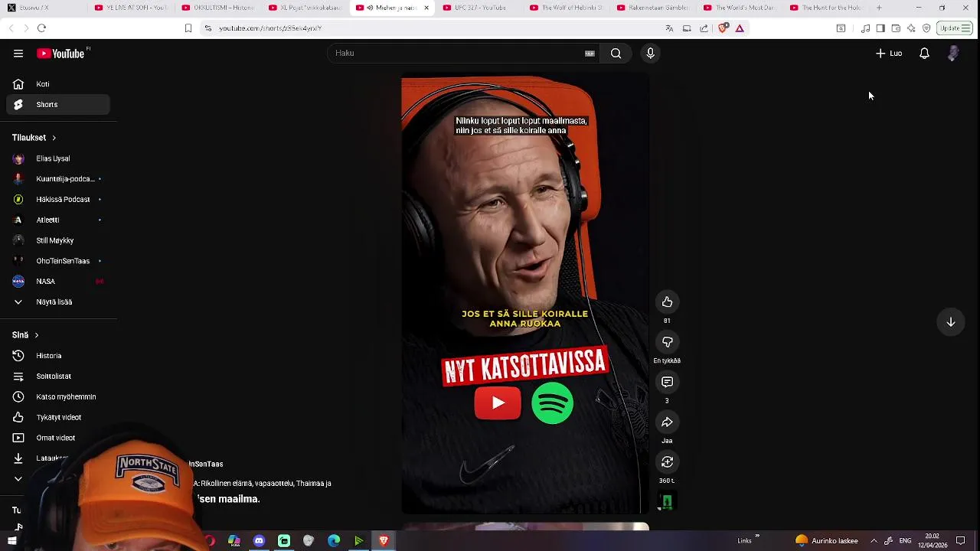The width and height of the screenshot is (980, 551).
Task: Open Microsoft Edge from the taskbar
Action: click(334, 541)
